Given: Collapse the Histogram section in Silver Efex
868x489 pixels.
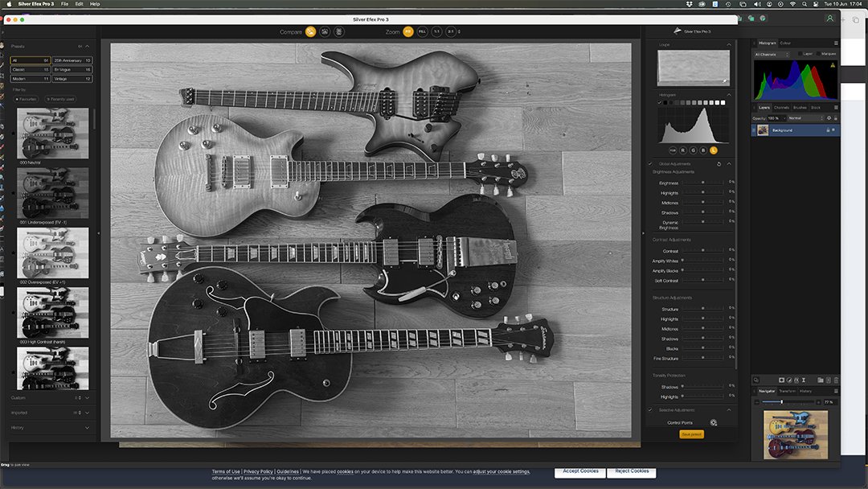Looking at the screenshot, I should (x=728, y=95).
